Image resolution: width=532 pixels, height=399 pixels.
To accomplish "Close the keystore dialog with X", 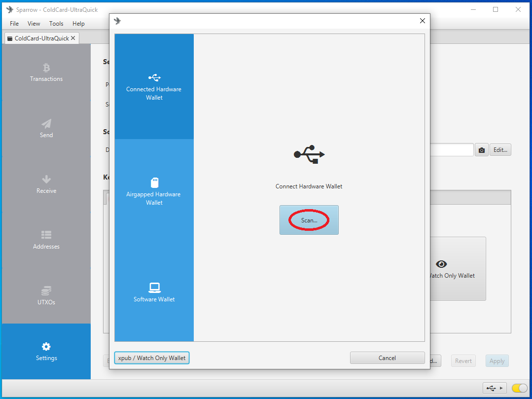I will [423, 21].
